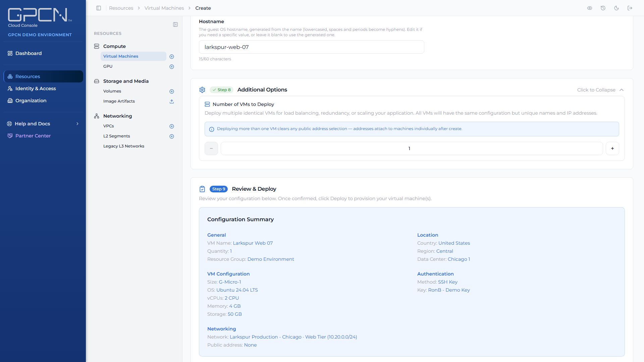The image size is (644, 362).
Task: Expand the Help and Docs submenu
Action: pyautogui.click(x=43, y=124)
